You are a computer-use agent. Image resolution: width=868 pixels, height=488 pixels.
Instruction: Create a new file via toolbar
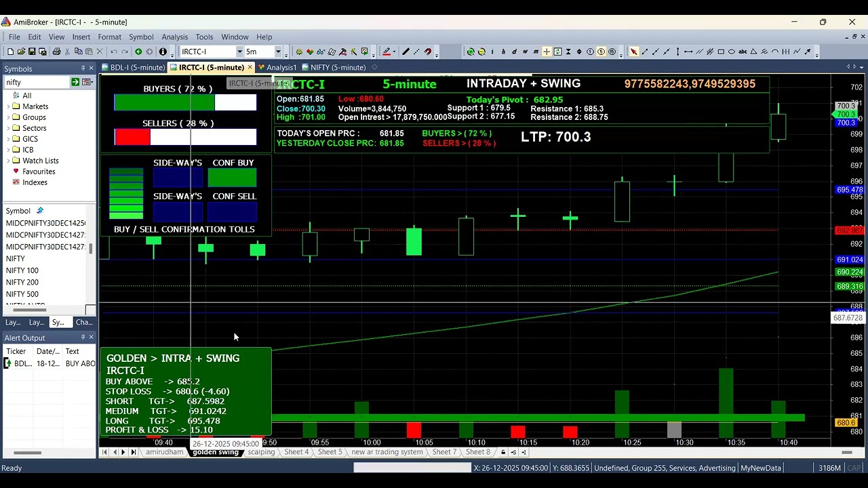coord(10,52)
